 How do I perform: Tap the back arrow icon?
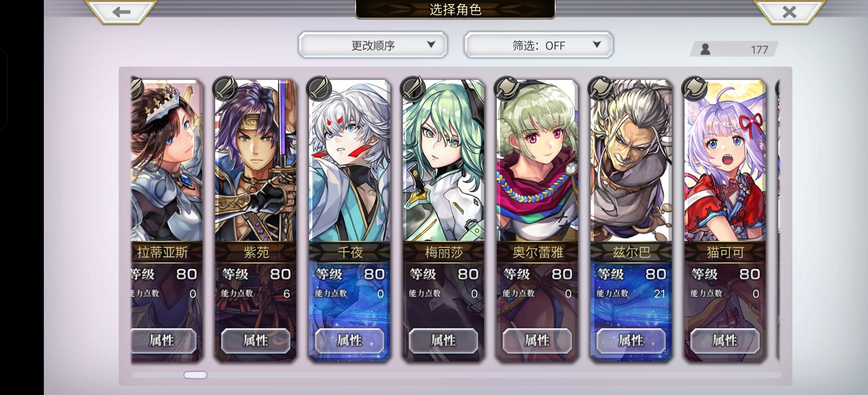121,12
